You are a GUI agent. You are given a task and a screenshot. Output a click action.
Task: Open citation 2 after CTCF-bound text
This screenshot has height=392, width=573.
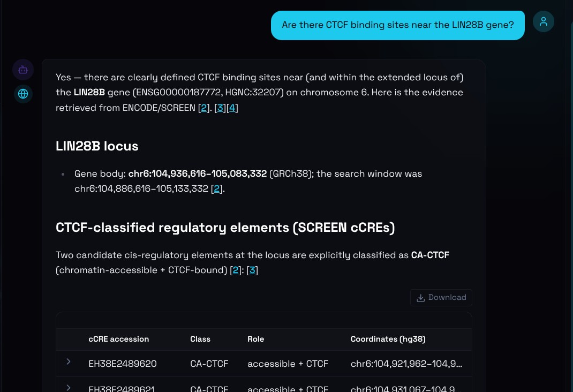(236, 270)
